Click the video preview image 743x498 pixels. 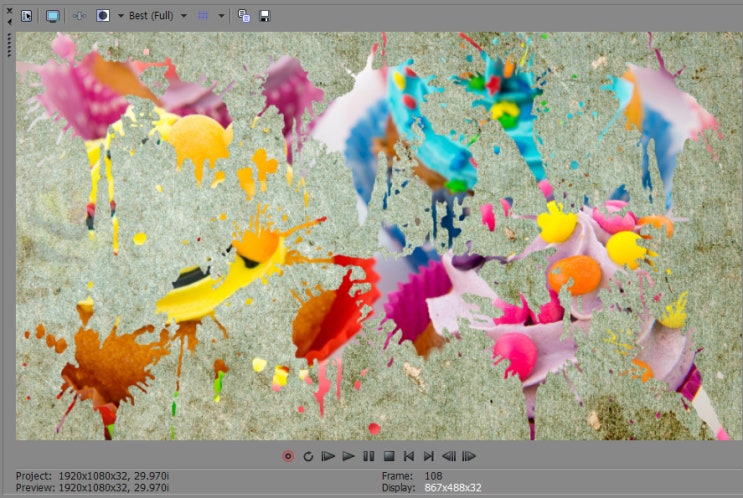379,236
